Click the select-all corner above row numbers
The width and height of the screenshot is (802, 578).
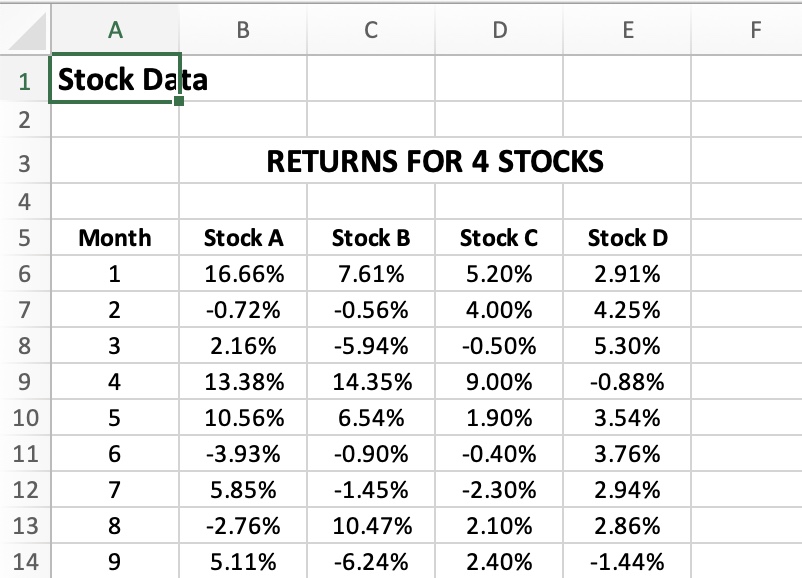point(26,30)
